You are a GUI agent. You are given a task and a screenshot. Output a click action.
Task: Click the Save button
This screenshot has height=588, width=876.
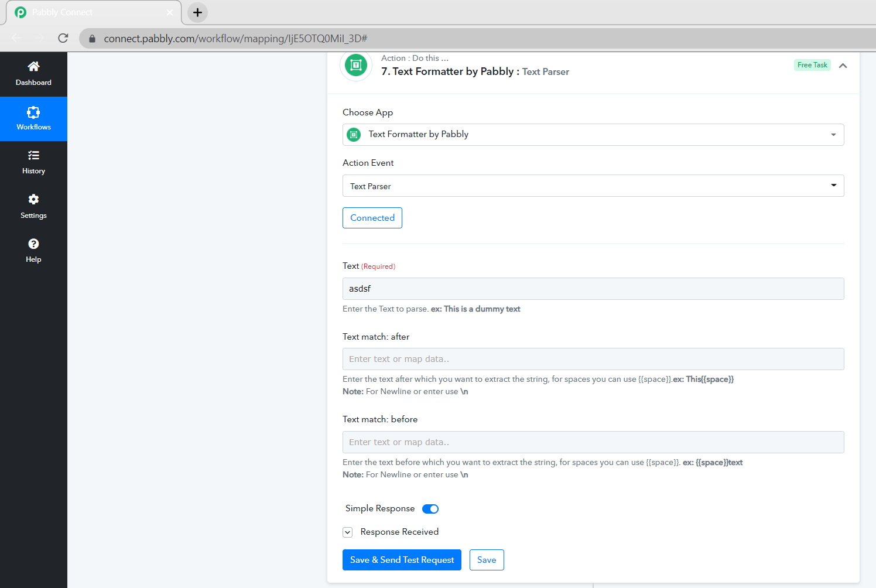487,560
